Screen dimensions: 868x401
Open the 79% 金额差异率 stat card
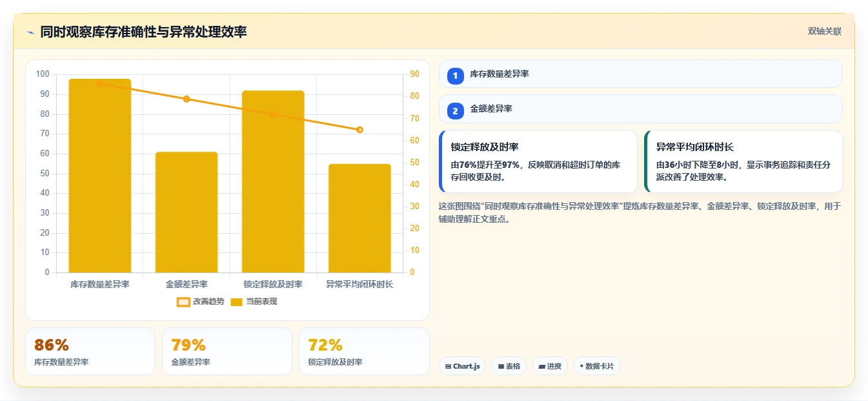pos(227,351)
